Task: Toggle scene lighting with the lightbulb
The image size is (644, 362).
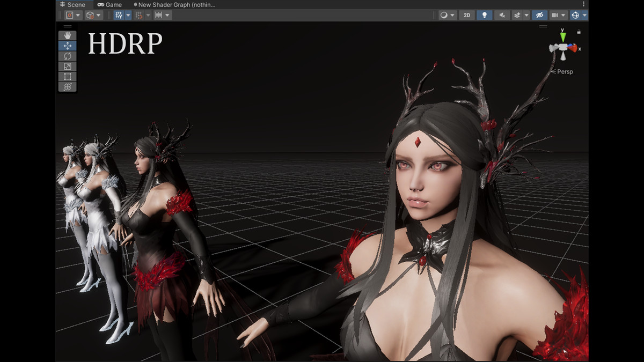Action: pyautogui.click(x=484, y=15)
